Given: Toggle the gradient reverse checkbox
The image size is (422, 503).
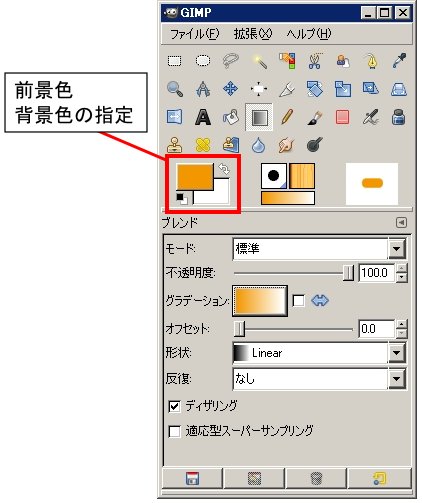Looking at the screenshot, I should pyautogui.click(x=298, y=301).
